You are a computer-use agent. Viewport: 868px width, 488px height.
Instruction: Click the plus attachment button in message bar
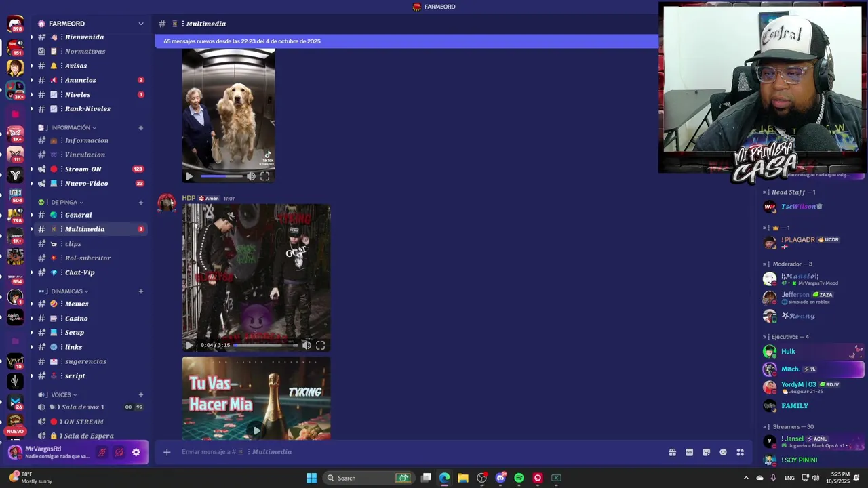tap(167, 452)
